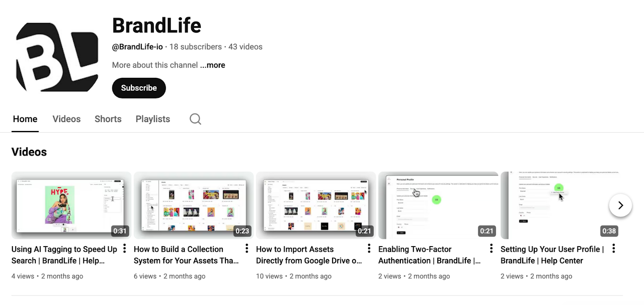The image size is (644, 305).
Task: Play the Two-Factor Authentication thumbnail
Action: (438, 205)
